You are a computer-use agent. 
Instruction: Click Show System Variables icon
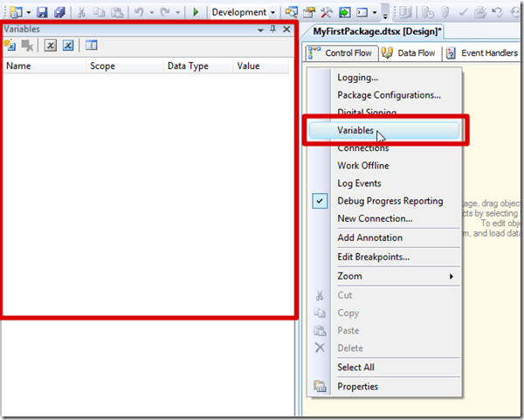[x=51, y=45]
